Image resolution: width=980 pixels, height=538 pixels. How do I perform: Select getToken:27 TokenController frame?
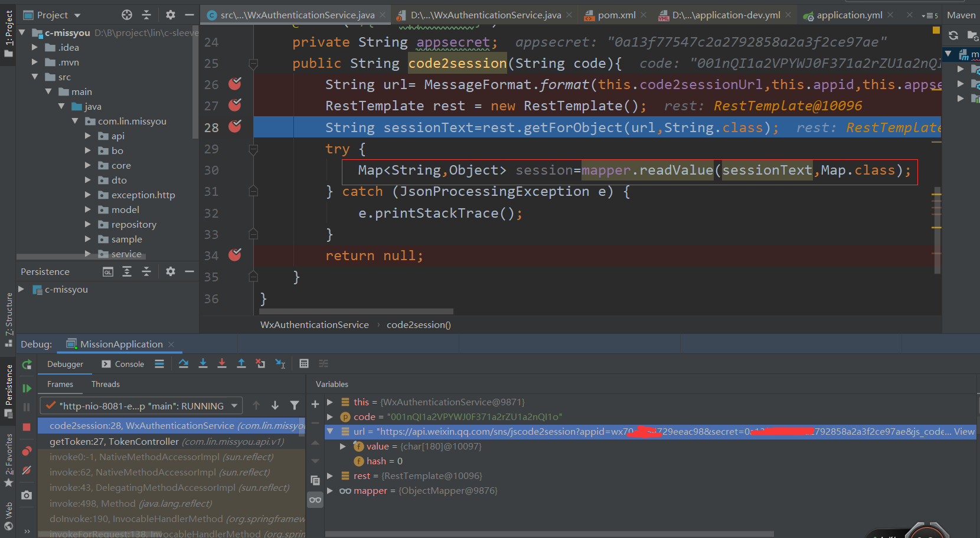(x=171, y=441)
